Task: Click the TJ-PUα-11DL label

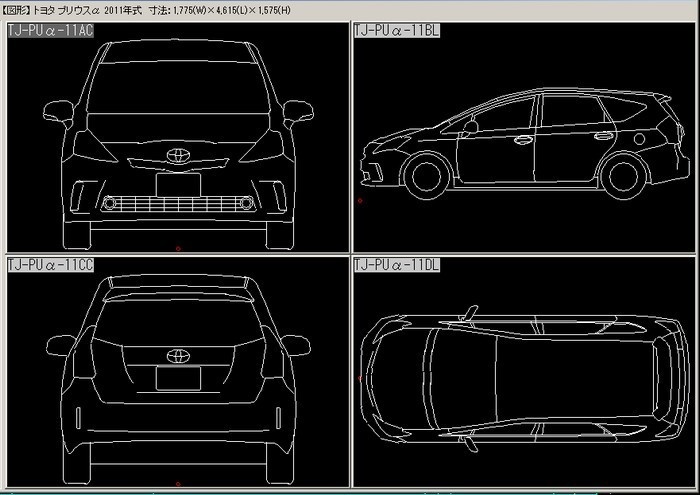Action: click(x=396, y=265)
